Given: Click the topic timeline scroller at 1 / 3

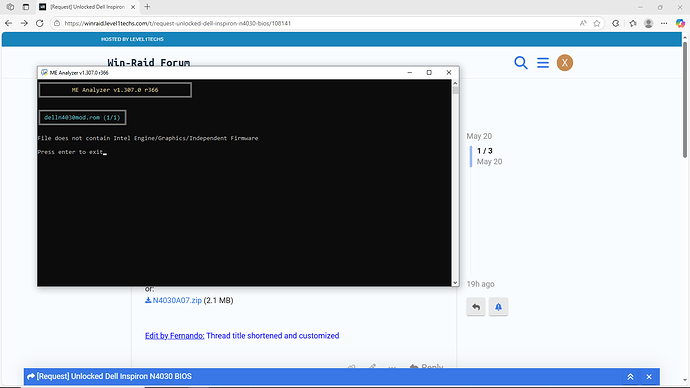Looking at the screenshot, I should tap(486, 156).
